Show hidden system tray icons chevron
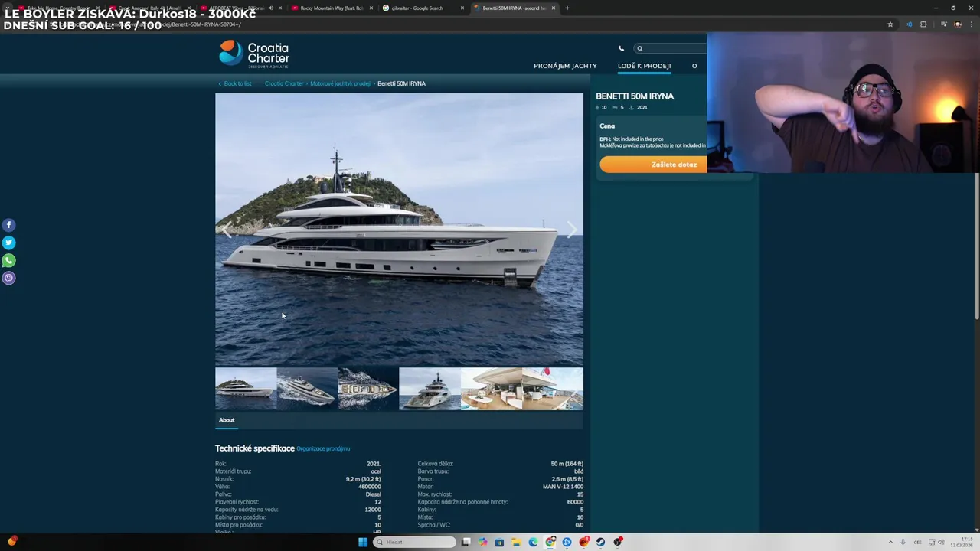Screen dimensions: 980x551 (890, 542)
